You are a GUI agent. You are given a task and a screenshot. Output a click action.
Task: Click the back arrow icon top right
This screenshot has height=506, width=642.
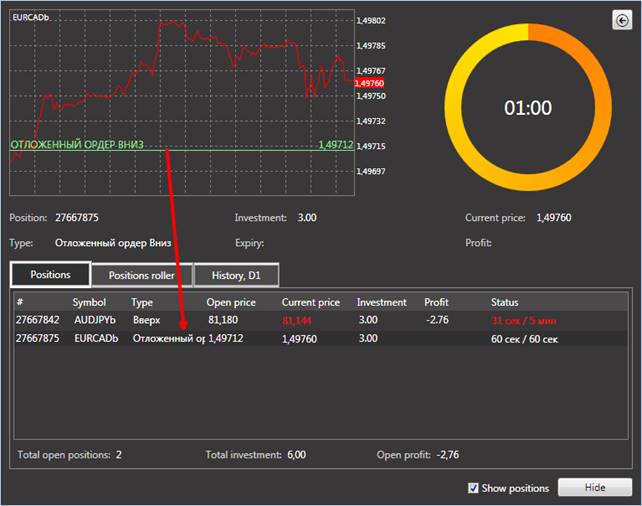pos(621,20)
